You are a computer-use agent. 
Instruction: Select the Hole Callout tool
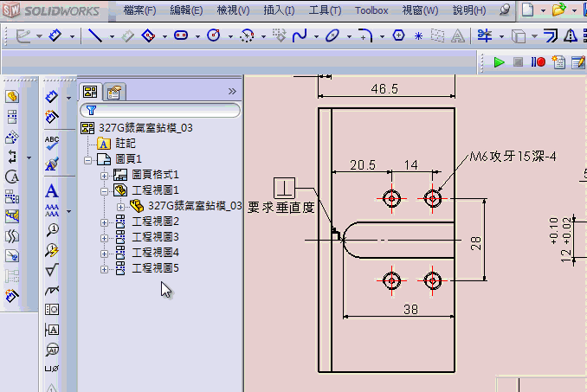click(52, 369)
